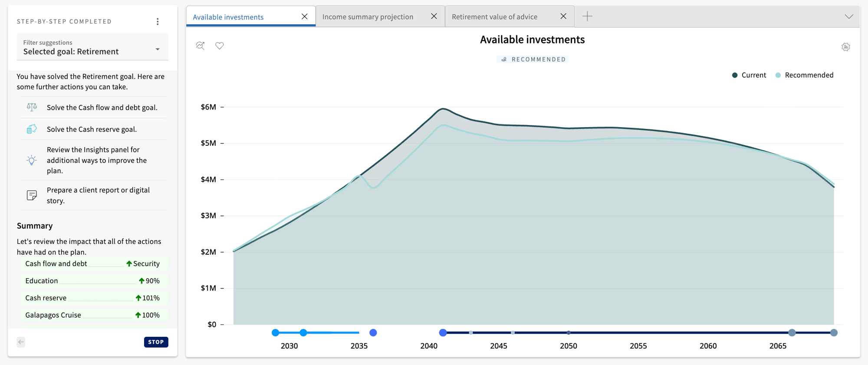Click the piggy bank Cash reserve icon
This screenshot has width=868, height=365.
click(x=32, y=129)
